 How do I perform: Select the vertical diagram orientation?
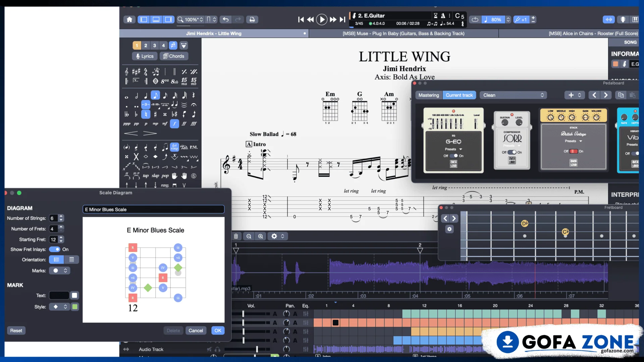(x=56, y=259)
